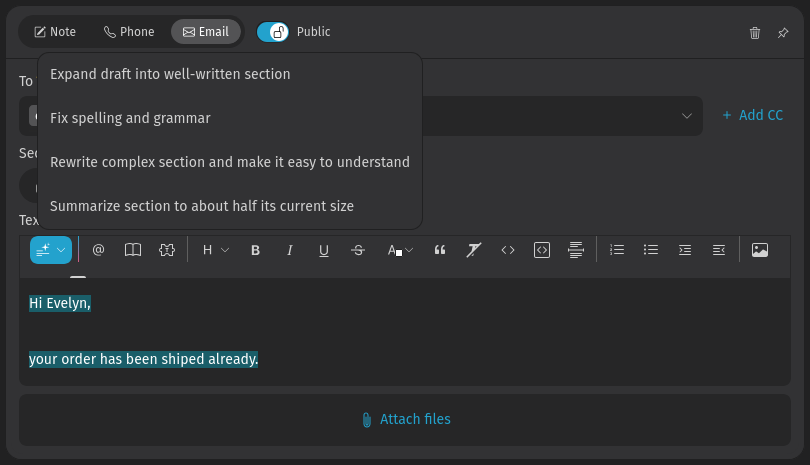The height and width of the screenshot is (465, 810).
Task: Increase text indent
Action: click(685, 250)
